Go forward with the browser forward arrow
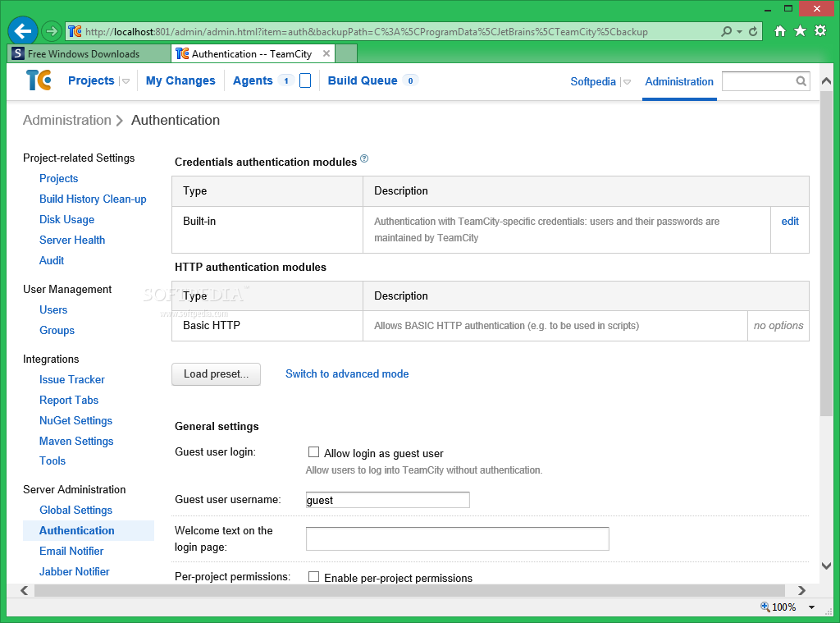Viewport: 840px width, 623px height. click(52, 32)
